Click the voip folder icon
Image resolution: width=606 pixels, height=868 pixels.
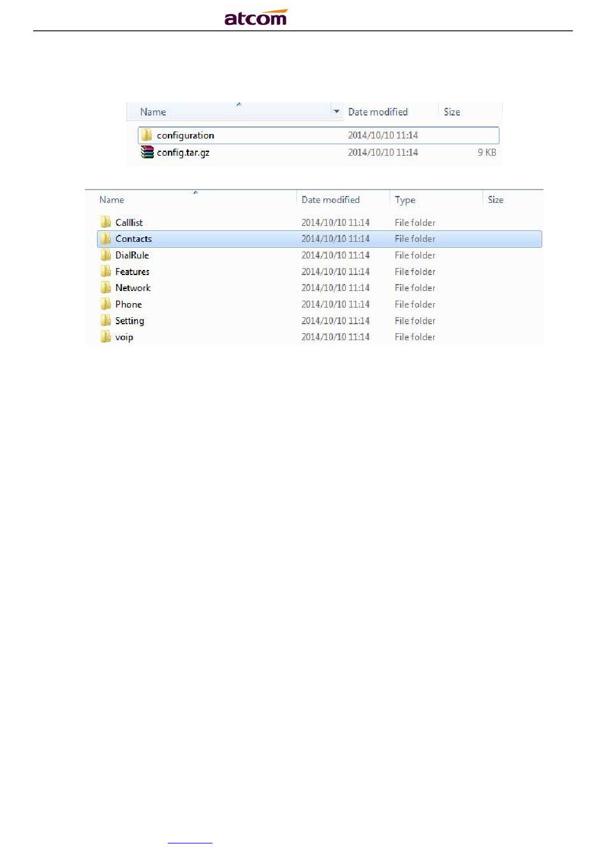[x=106, y=337]
